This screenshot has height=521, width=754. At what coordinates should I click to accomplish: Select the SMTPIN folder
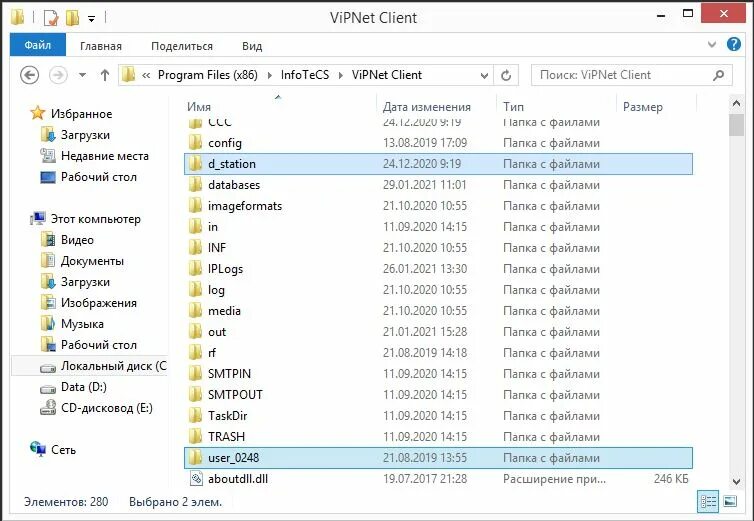(x=438, y=374)
